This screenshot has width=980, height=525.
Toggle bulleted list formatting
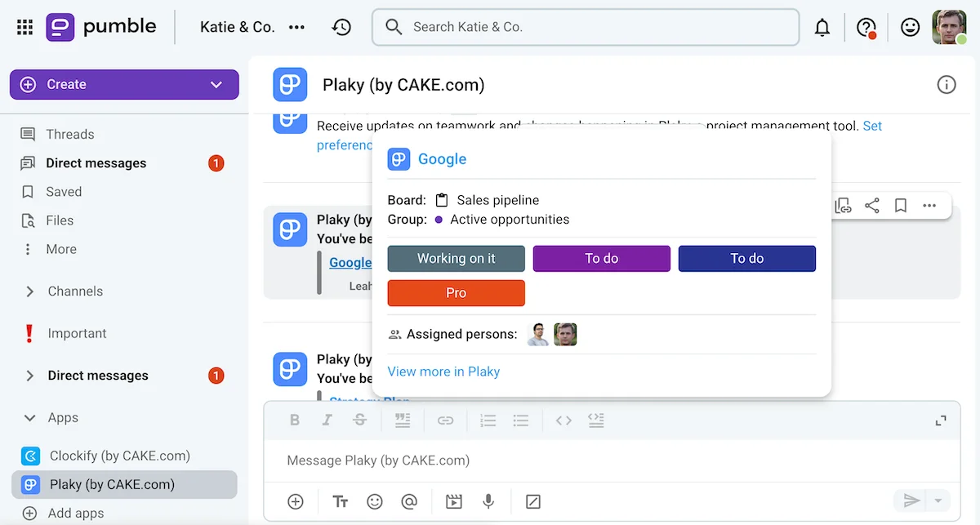click(x=521, y=420)
